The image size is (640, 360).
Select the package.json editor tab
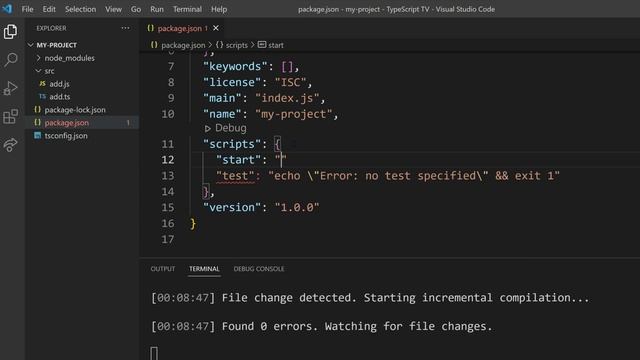[x=182, y=28]
